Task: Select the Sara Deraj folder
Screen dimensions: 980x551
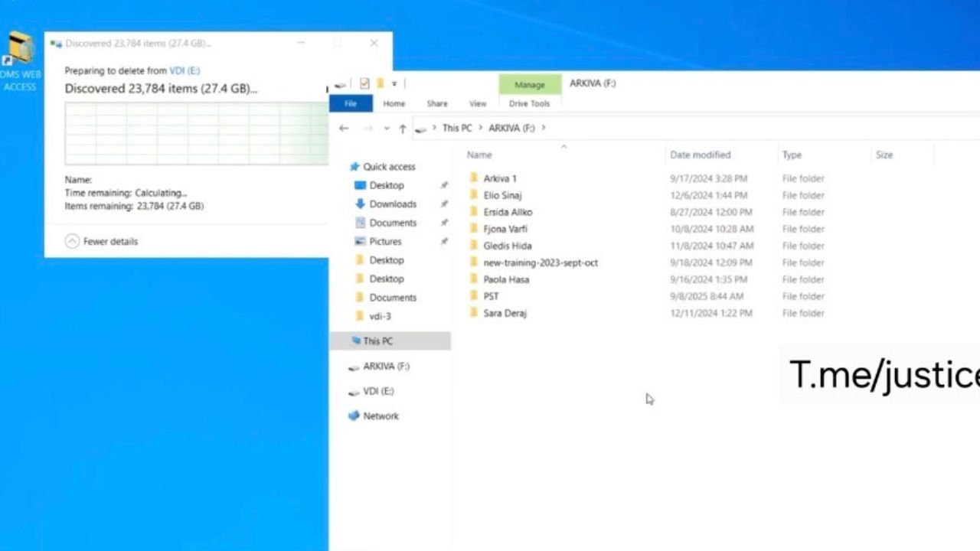Action: [x=505, y=313]
